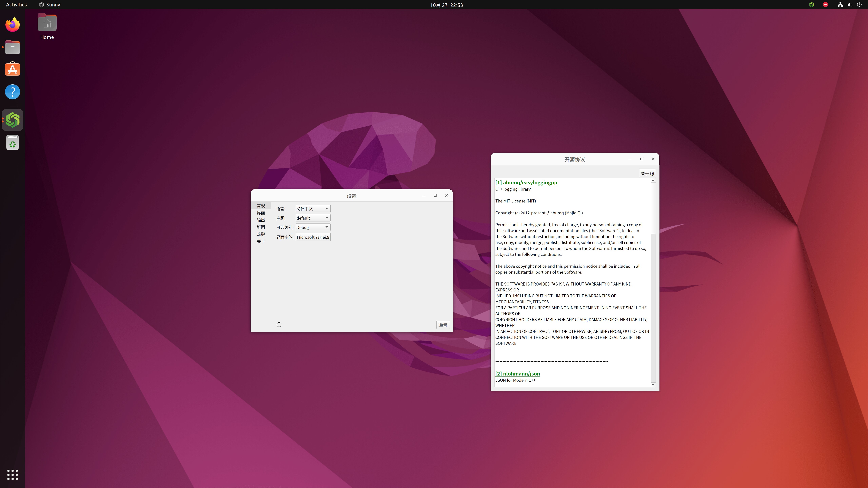Click the Sunny tray icon in the top bar
The height and width of the screenshot is (488, 868).
812,5
